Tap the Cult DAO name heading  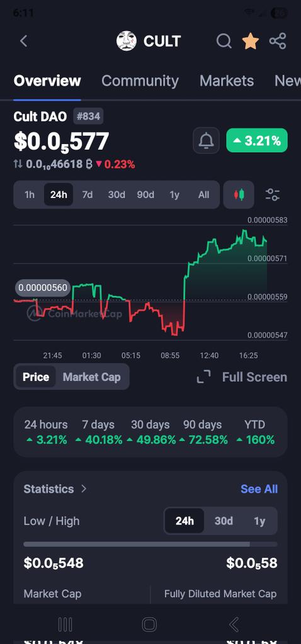tap(40, 116)
